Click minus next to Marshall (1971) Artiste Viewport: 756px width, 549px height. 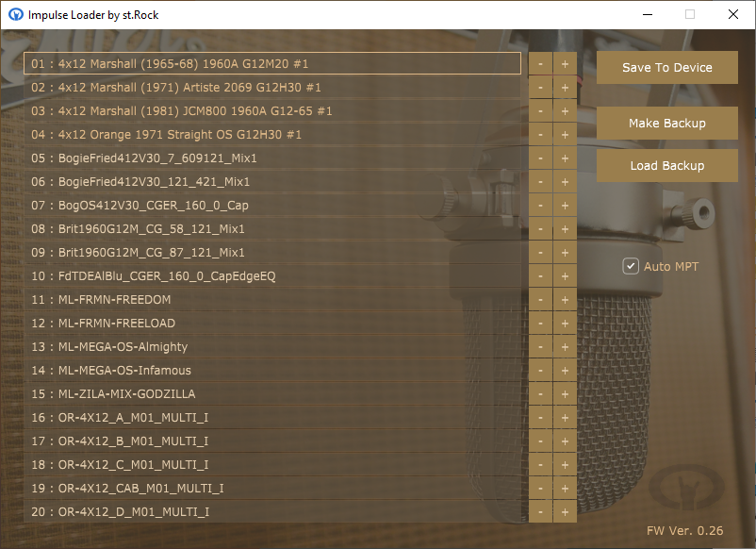540,88
